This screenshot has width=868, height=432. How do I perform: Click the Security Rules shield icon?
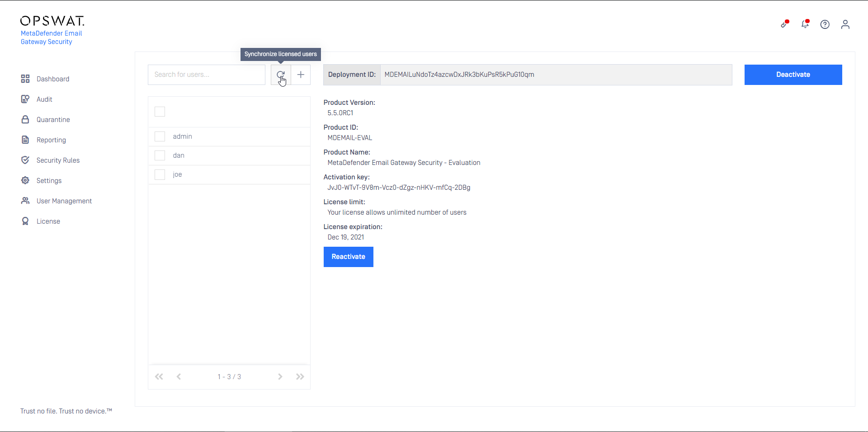coord(25,160)
